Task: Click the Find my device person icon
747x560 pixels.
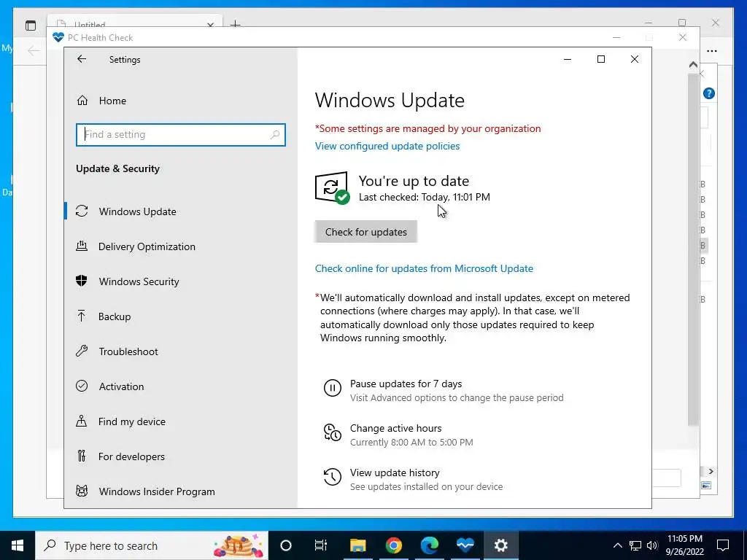Action: coord(82,421)
